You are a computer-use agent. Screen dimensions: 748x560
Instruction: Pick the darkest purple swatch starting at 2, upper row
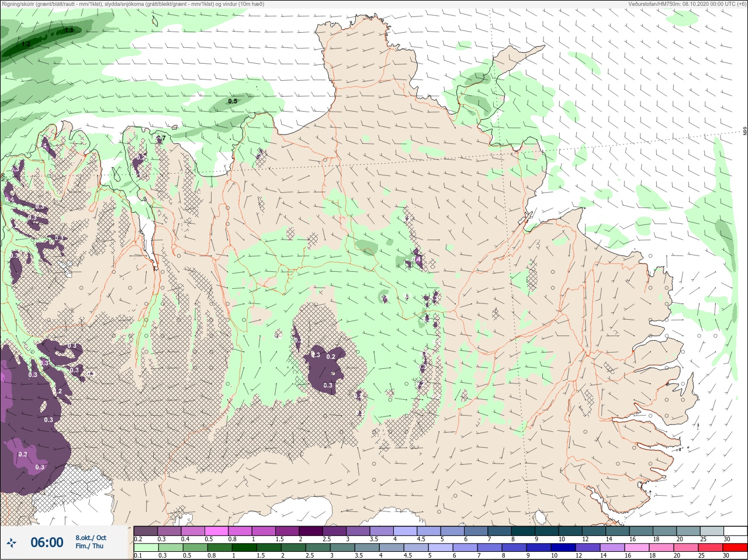pos(311,531)
